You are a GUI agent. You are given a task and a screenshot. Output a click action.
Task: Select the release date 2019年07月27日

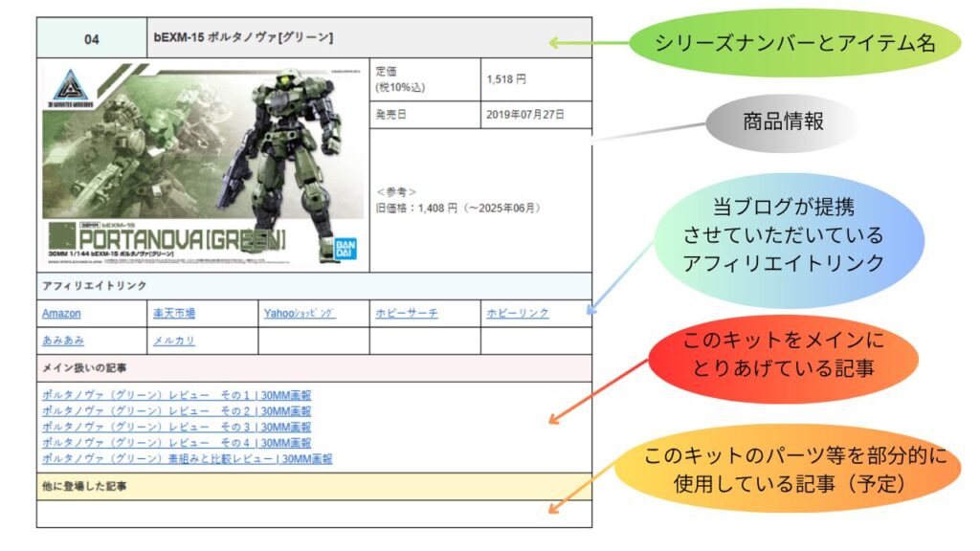[x=525, y=115]
